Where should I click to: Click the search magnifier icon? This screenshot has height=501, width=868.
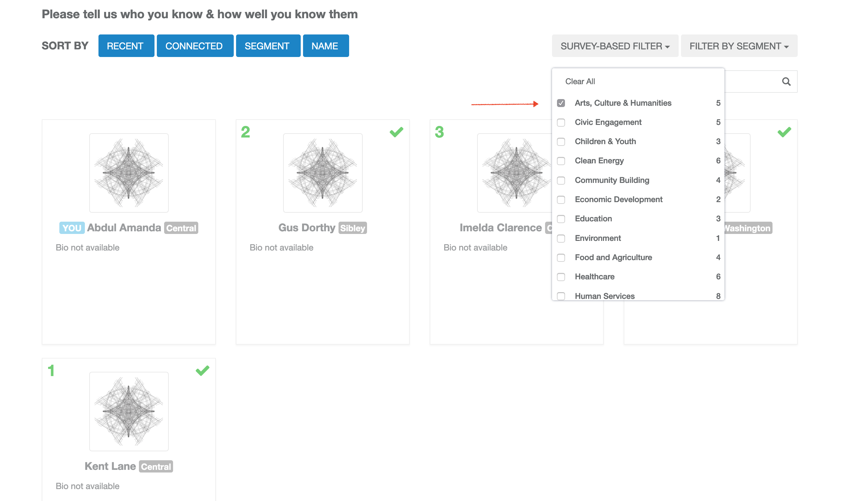786,82
